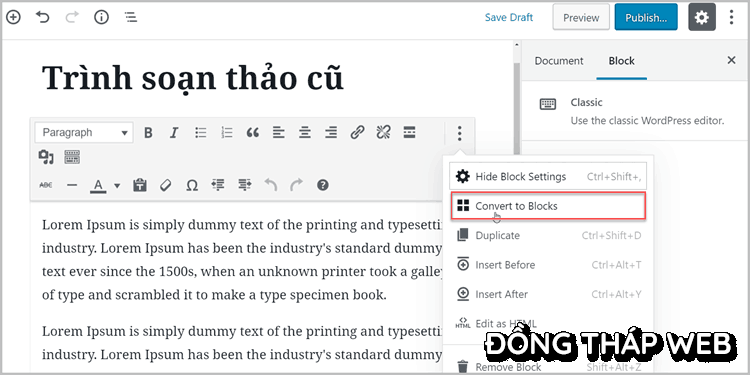Click the Preview button
The height and width of the screenshot is (375, 750).
pyautogui.click(x=581, y=17)
